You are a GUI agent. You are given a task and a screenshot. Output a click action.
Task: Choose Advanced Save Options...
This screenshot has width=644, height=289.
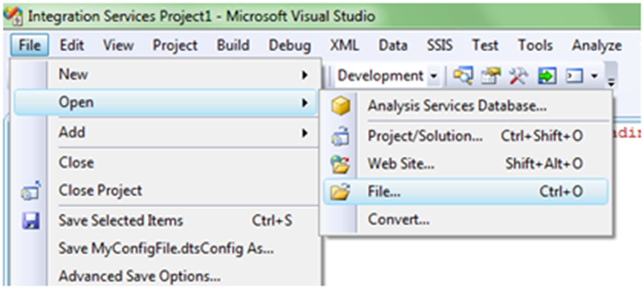coord(139,276)
